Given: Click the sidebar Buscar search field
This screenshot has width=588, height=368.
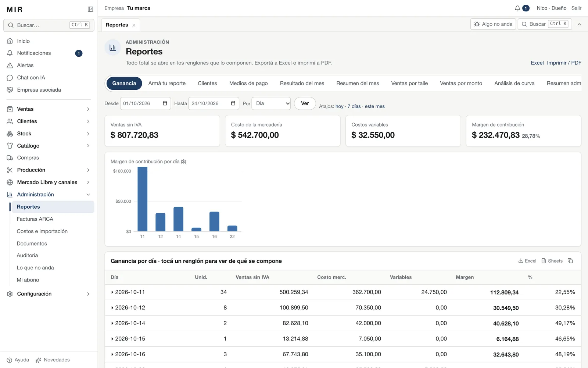Looking at the screenshot, I should 49,25.
